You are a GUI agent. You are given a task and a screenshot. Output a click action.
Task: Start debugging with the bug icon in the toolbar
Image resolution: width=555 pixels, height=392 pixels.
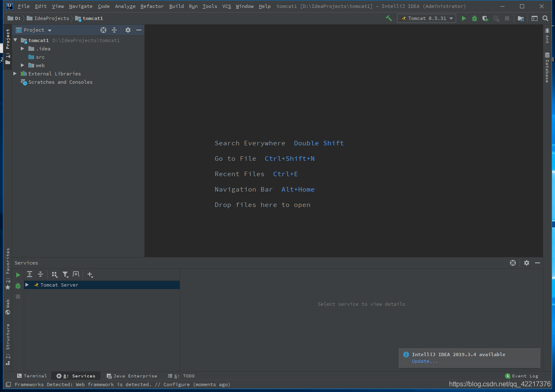[x=475, y=18]
